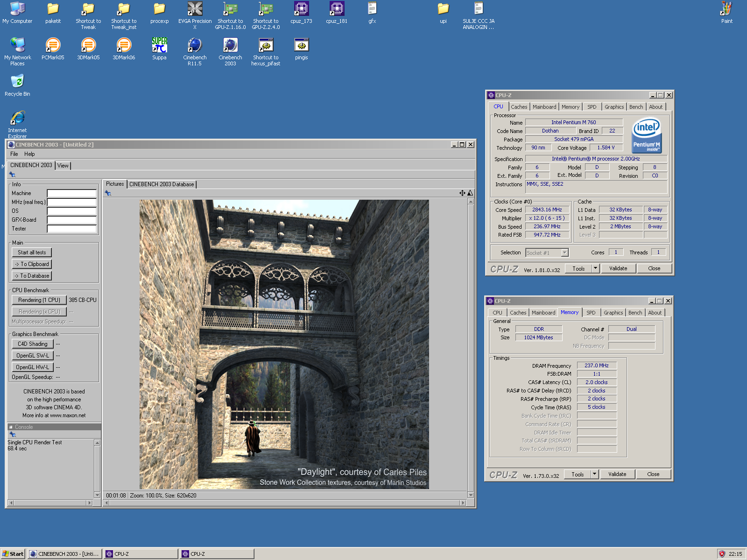Viewport: 747px width, 560px height.
Task: Launch the Paint desktop shortcut
Action: pos(726,13)
